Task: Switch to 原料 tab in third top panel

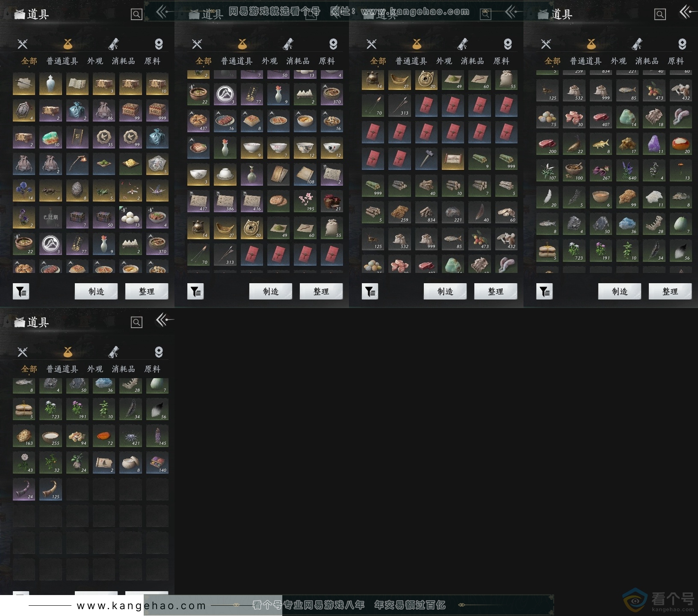Action: coord(501,61)
